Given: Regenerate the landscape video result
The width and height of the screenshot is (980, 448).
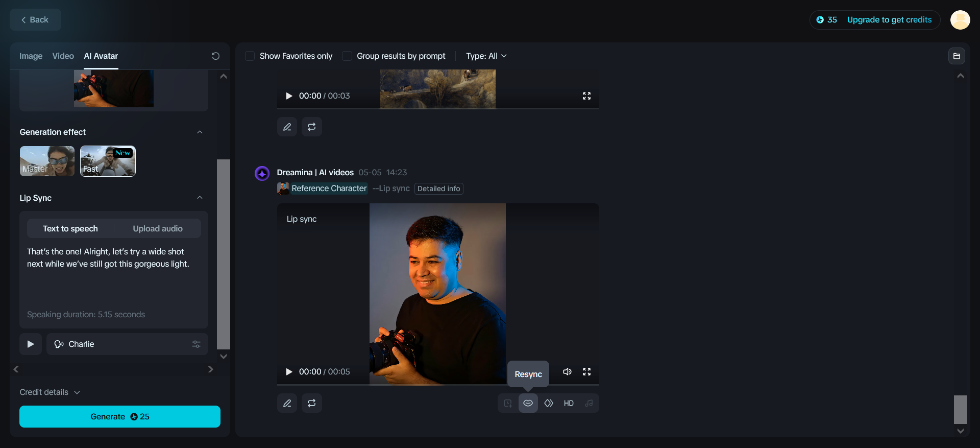Looking at the screenshot, I should 311,127.
